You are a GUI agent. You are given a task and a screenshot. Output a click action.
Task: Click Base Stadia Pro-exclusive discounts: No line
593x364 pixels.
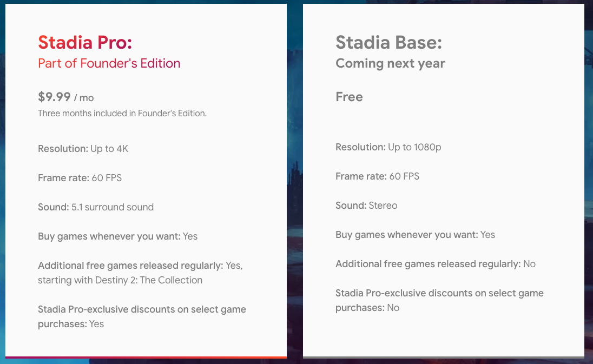click(439, 300)
